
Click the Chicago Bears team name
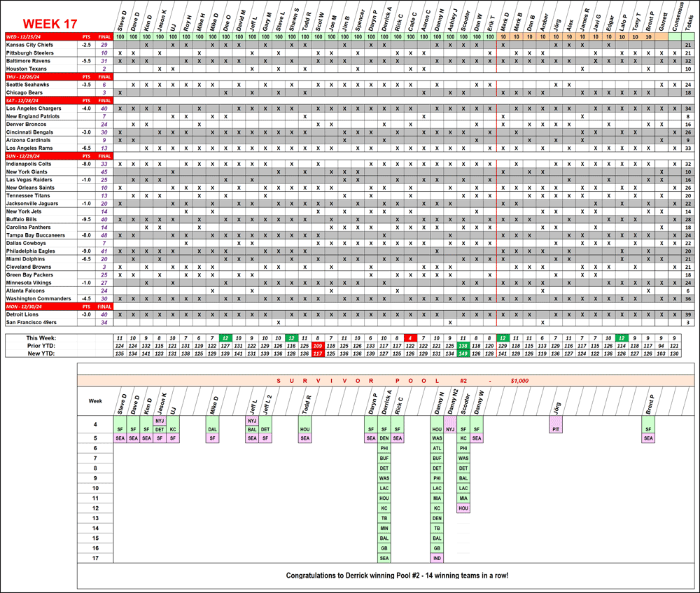tap(24, 93)
